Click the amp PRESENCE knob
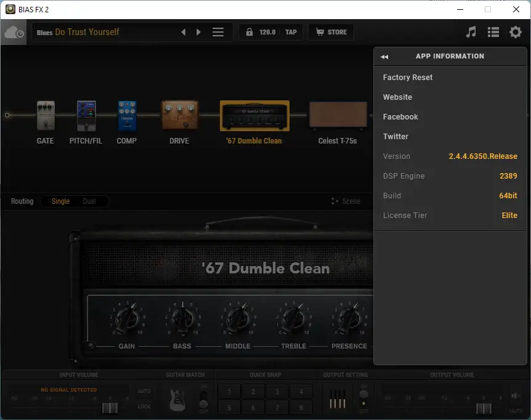This screenshot has width=531, height=420. coord(349,318)
